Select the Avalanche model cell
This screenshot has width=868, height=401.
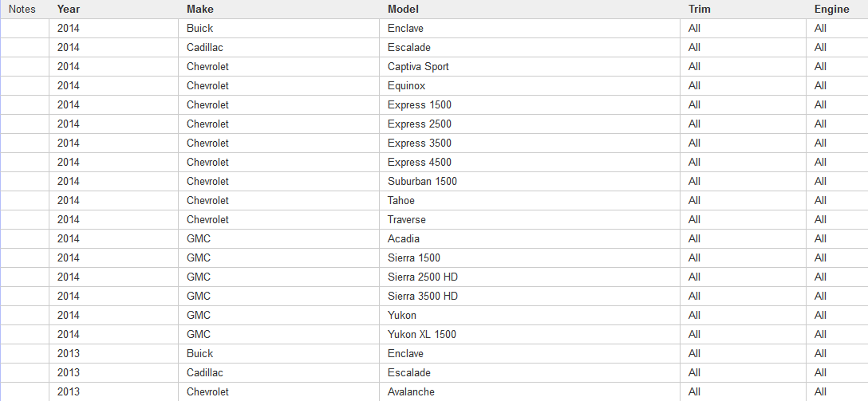coord(411,392)
